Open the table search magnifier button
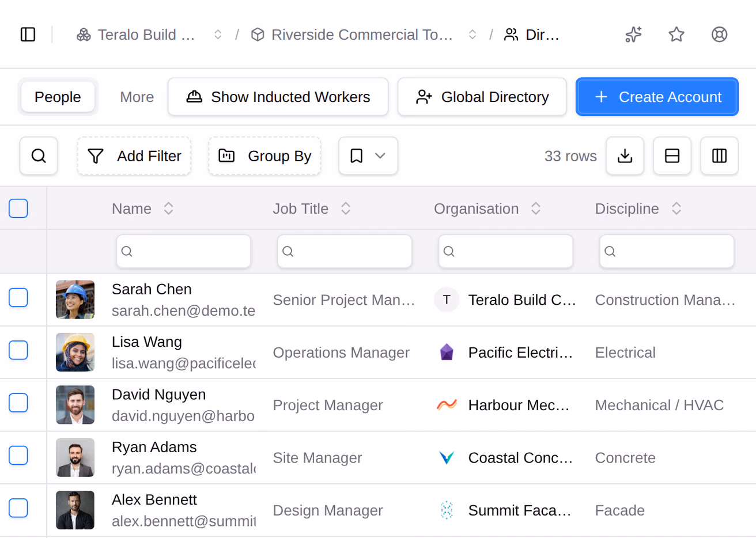Image resolution: width=756 pixels, height=538 pixels. pos(39,156)
